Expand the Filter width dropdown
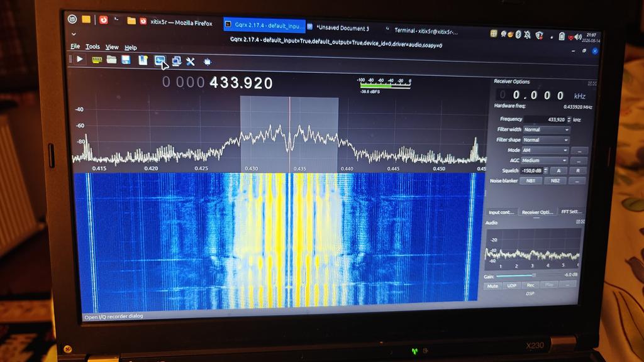 coord(547,129)
